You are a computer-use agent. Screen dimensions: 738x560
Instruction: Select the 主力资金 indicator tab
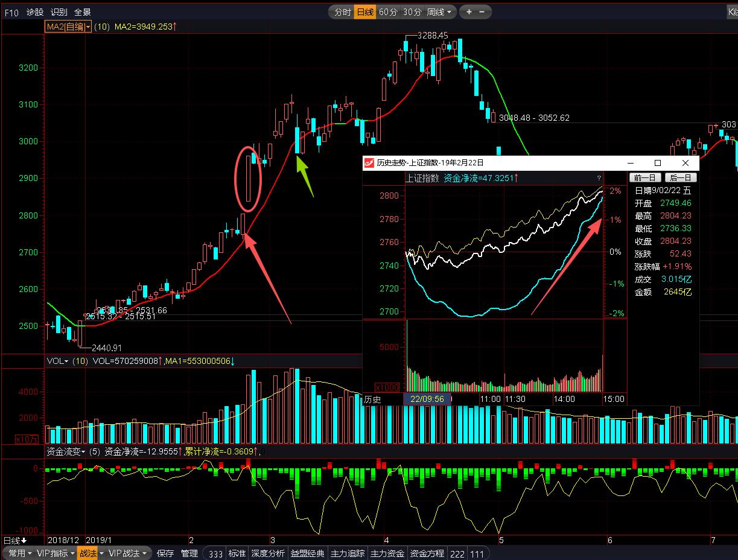(387, 553)
